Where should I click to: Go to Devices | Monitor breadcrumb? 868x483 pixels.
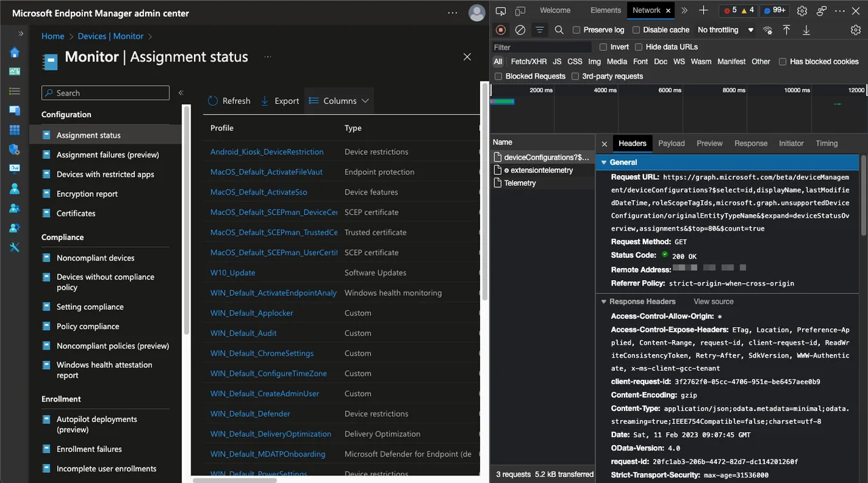[x=111, y=36]
